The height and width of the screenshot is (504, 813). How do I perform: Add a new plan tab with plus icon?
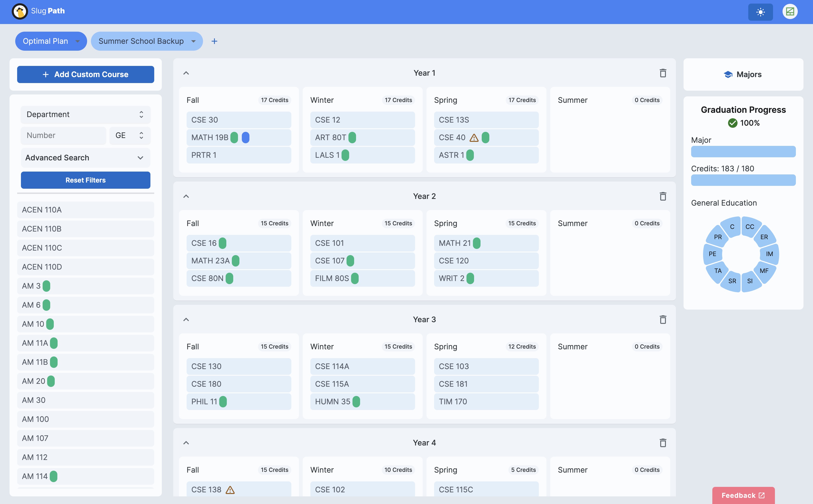point(214,41)
